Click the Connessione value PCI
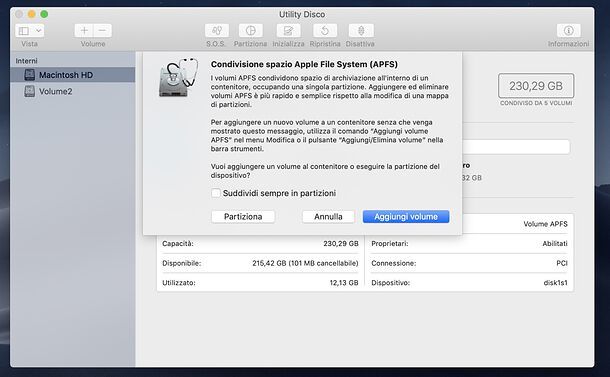 (562, 263)
